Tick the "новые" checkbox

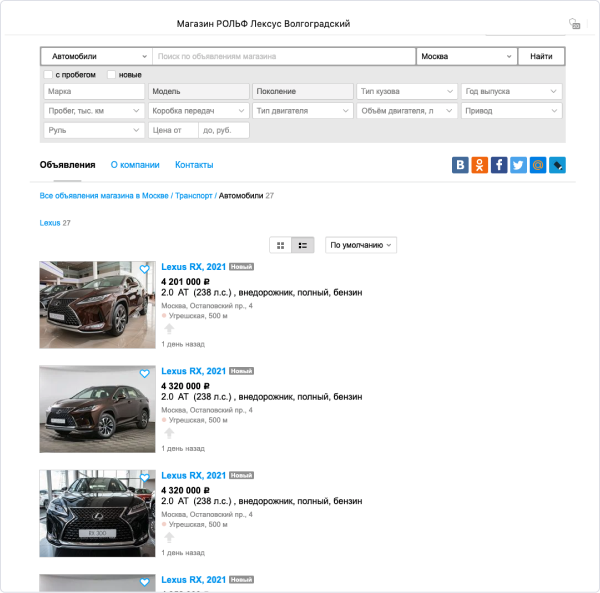[x=112, y=75]
